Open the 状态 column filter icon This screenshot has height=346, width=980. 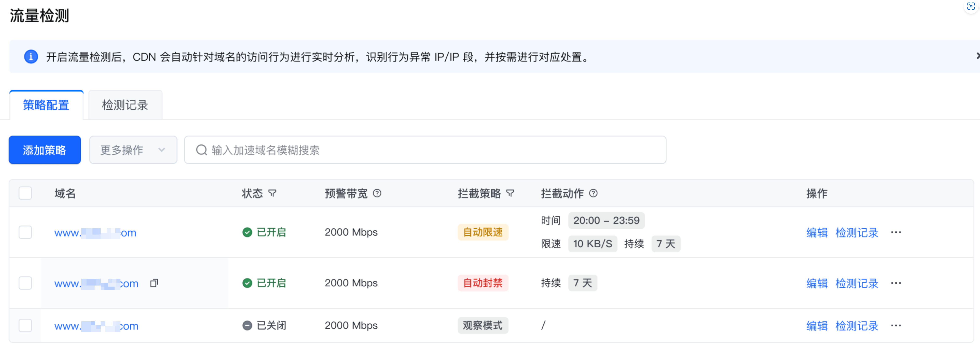tap(272, 193)
